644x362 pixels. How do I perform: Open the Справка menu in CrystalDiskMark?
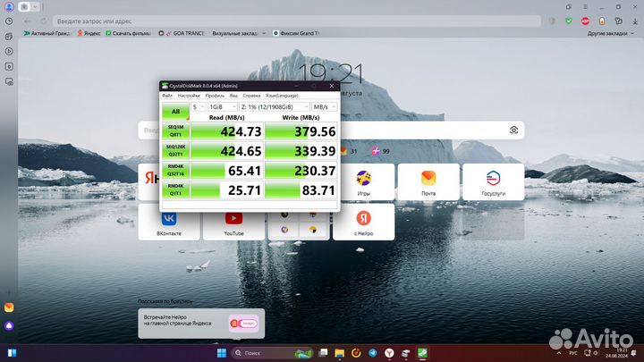click(x=251, y=96)
